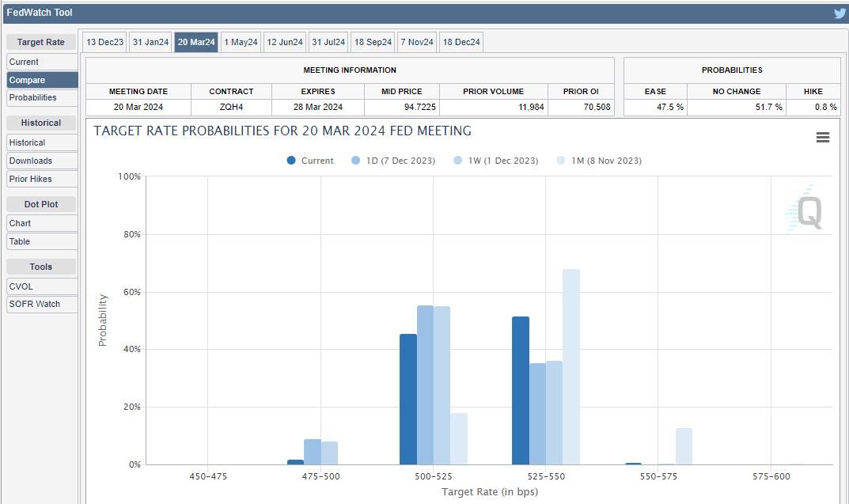Open the chart hamburger menu icon
The height and width of the screenshot is (504, 849).
(x=822, y=138)
